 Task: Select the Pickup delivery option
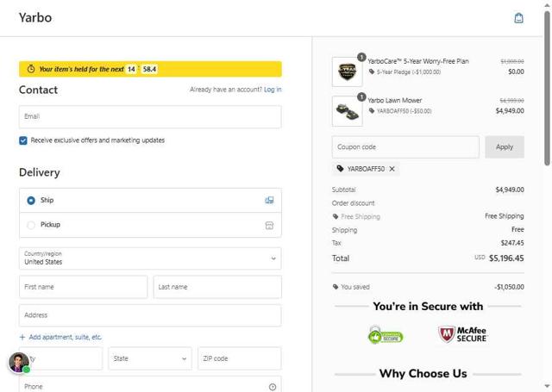[150, 225]
